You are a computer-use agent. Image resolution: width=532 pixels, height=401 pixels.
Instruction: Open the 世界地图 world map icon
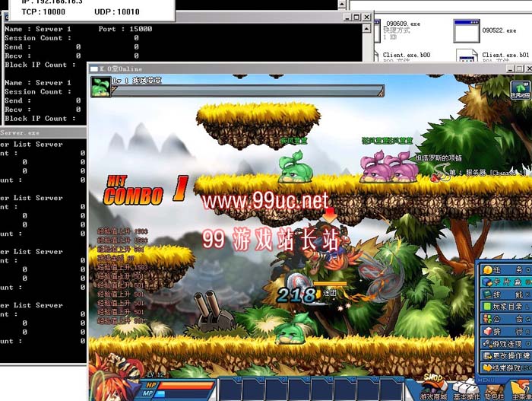[520, 91]
